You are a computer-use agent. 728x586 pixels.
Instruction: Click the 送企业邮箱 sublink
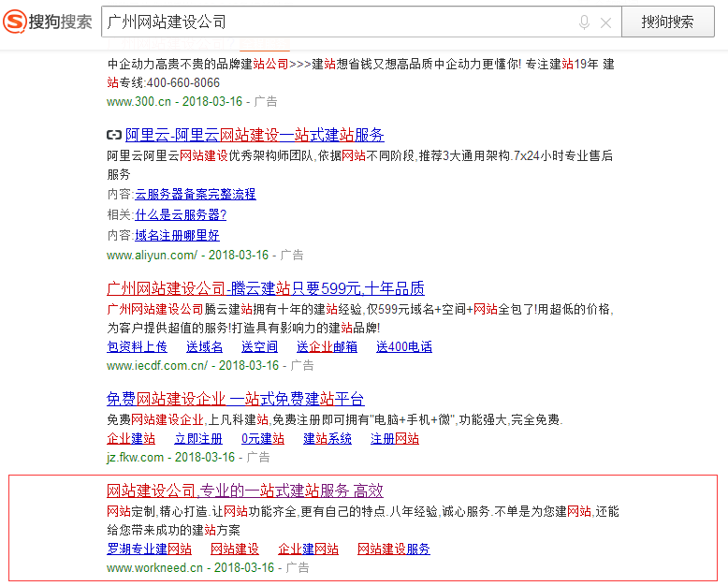point(327,346)
